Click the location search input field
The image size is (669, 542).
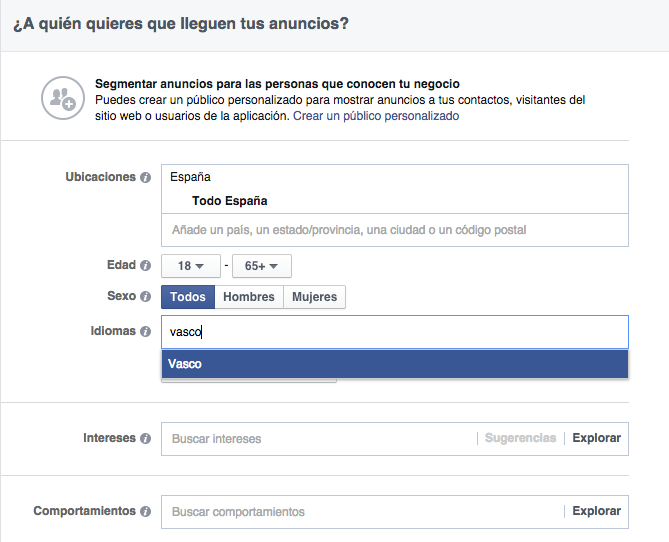pyautogui.click(x=394, y=230)
